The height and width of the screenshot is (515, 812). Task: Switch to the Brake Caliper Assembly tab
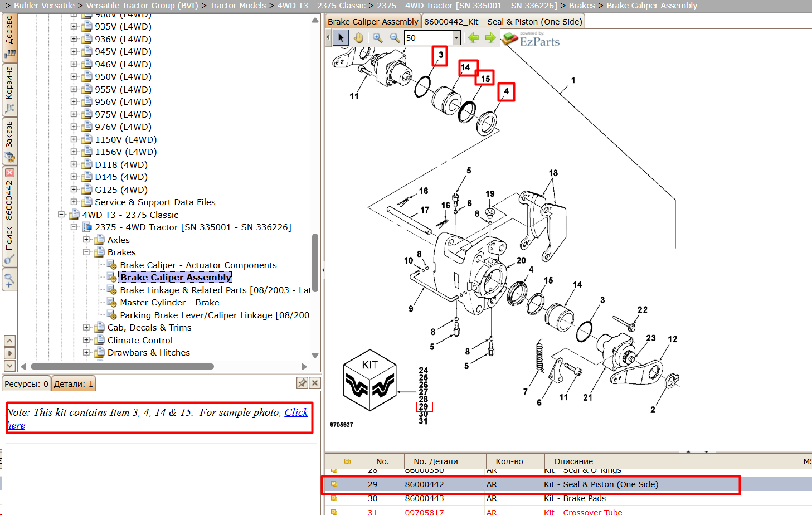373,22
